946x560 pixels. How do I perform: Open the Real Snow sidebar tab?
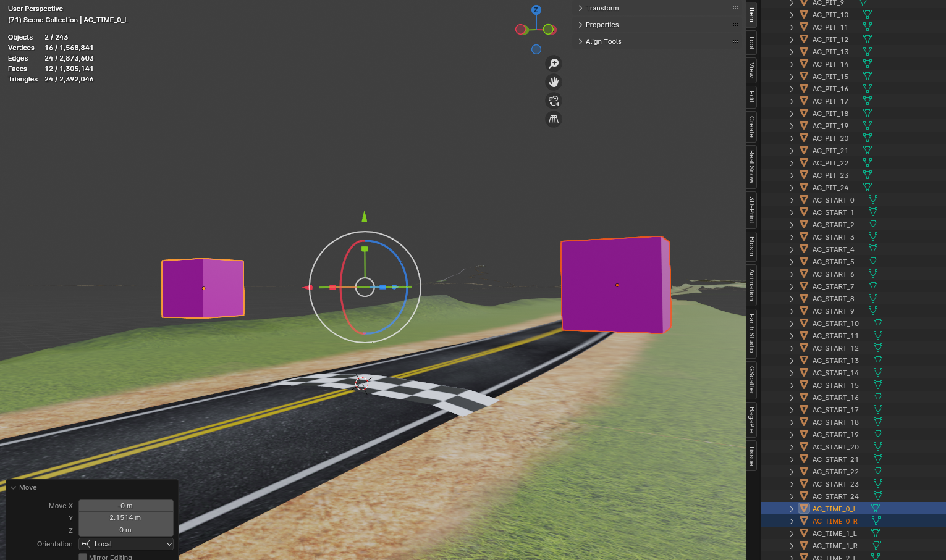point(752,166)
